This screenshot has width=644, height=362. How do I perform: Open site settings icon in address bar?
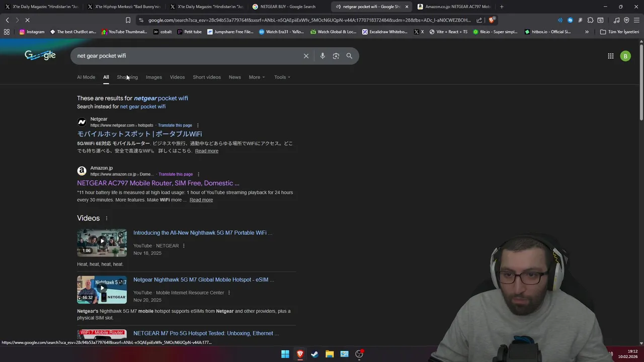pyautogui.click(x=141, y=20)
